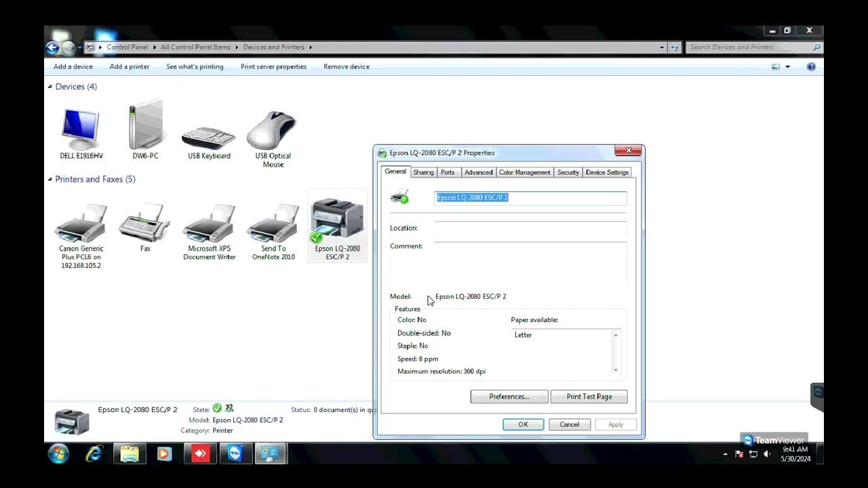
Task: Open the red AnyDesk taskbar icon
Action: coord(200,453)
